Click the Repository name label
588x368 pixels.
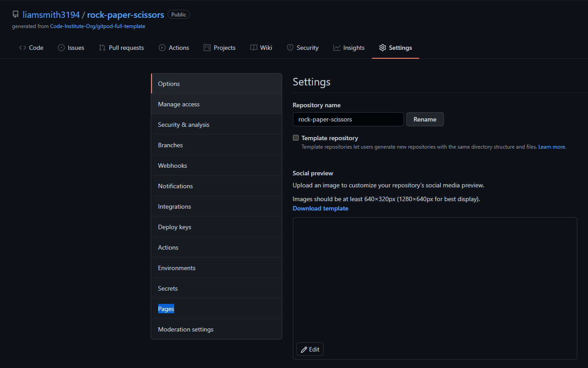tap(316, 105)
